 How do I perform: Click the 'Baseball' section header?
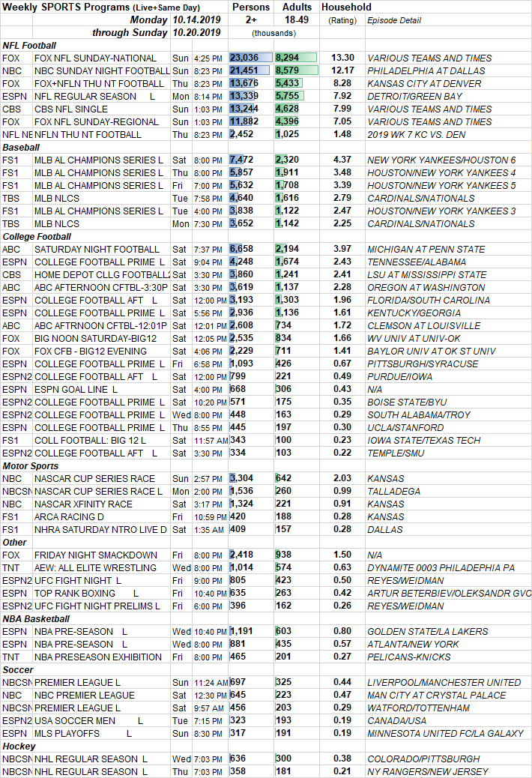pyautogui.click(x=21, y=148)
